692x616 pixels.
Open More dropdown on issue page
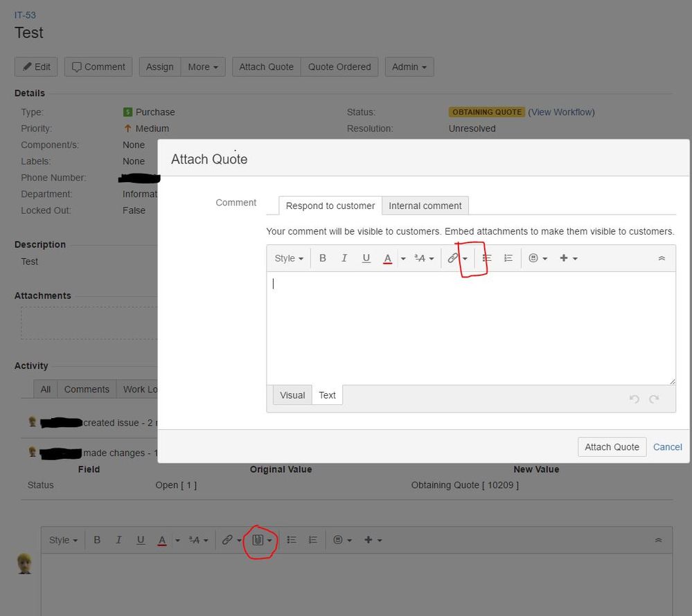203,67
